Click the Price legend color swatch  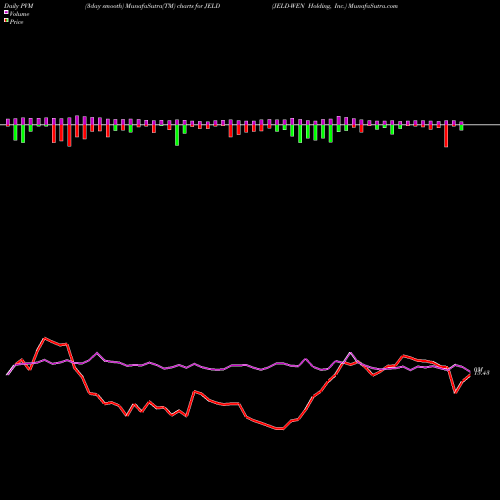click(x=6, y=21)
